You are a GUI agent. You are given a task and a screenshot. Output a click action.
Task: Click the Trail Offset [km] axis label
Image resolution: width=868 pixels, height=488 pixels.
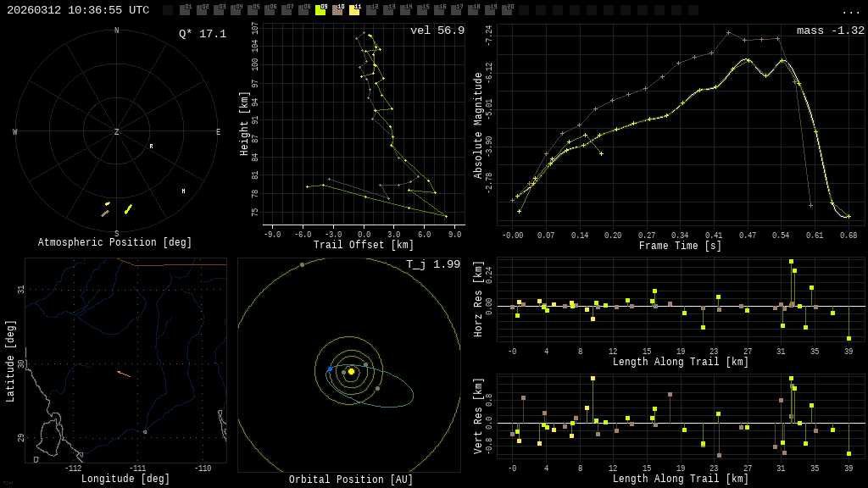click(x=364, y=244)
